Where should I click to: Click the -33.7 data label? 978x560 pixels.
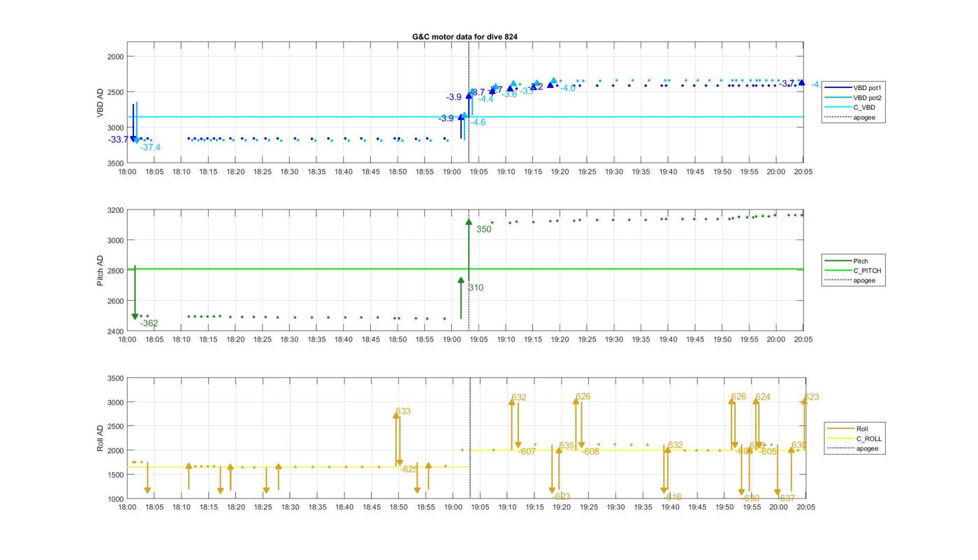pos(118,140)
